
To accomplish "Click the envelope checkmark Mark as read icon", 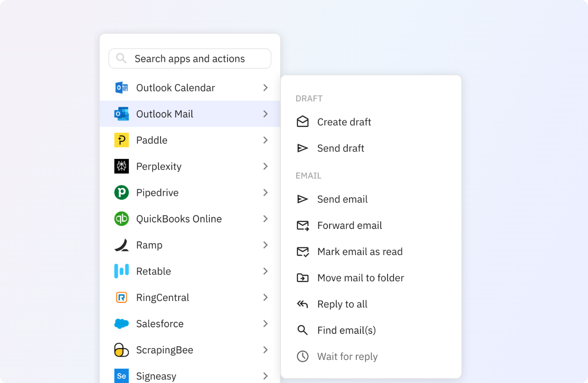I will point(303,252).
